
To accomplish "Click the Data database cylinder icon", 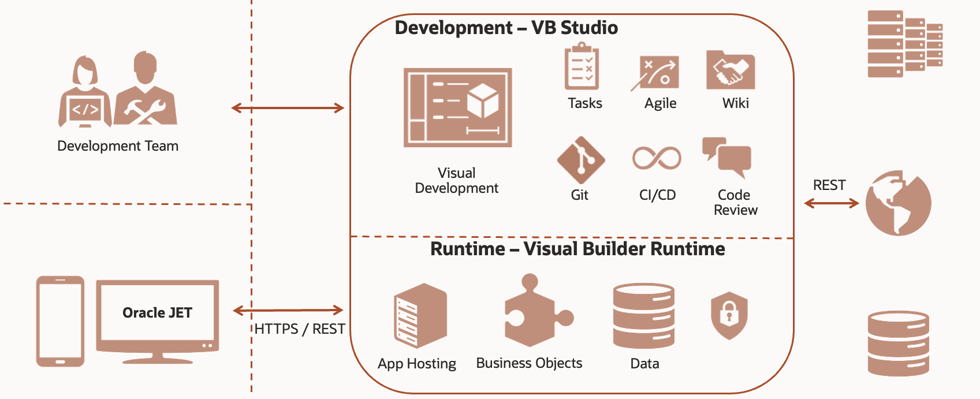I will 644,316.
